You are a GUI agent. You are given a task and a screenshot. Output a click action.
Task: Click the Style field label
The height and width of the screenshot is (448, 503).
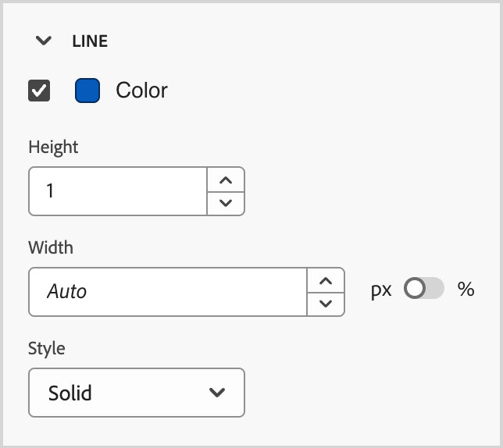tap(47, 348)
